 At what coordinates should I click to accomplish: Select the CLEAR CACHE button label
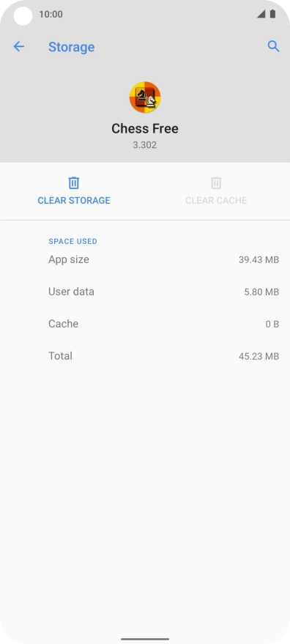(x=216, y=201)
